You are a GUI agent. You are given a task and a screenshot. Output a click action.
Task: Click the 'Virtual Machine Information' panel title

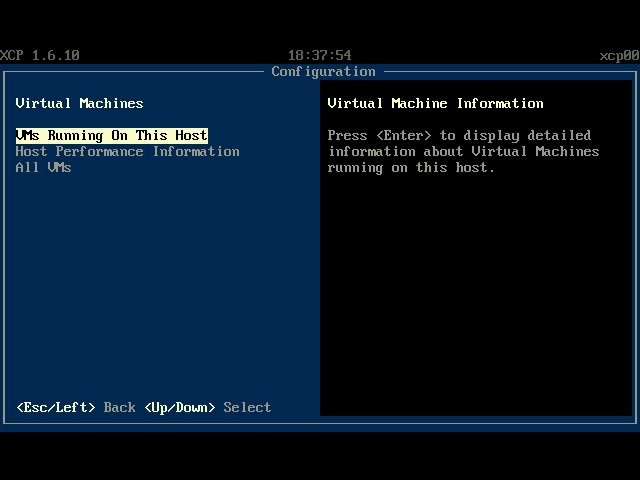pos(435,103)
